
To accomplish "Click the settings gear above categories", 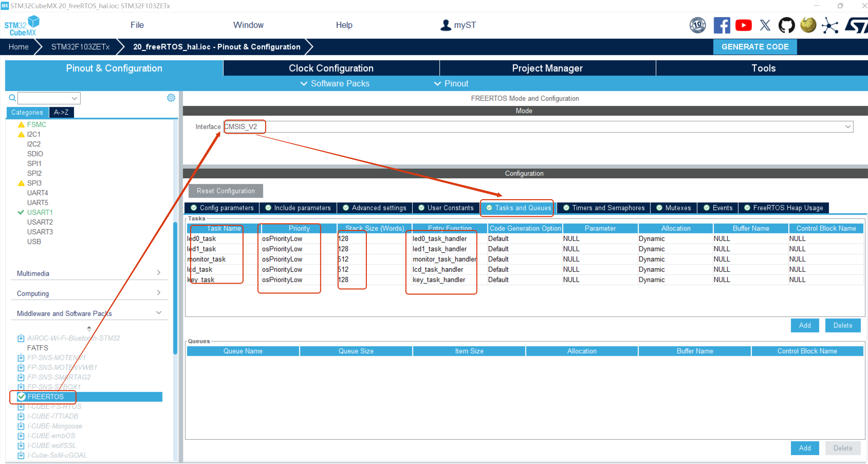I will pos(171,98).
